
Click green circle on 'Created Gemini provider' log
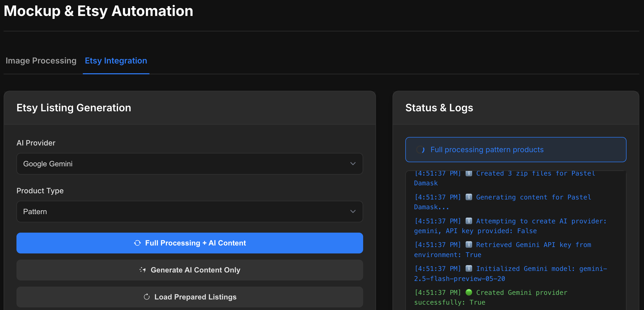point(469,292)
